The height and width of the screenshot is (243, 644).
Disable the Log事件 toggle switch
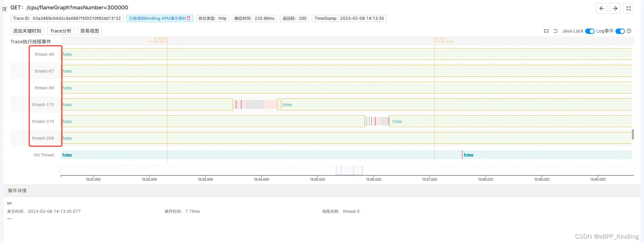[620, 31]
